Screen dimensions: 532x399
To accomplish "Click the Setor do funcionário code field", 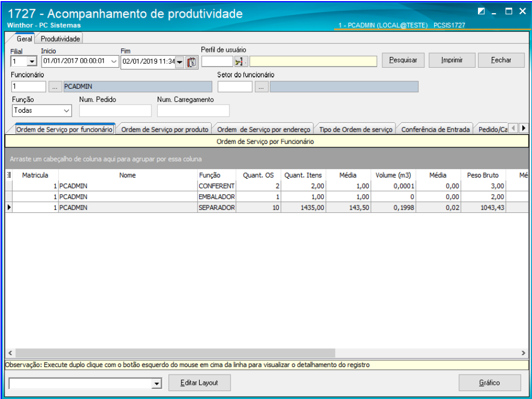I will click(235, 87).
